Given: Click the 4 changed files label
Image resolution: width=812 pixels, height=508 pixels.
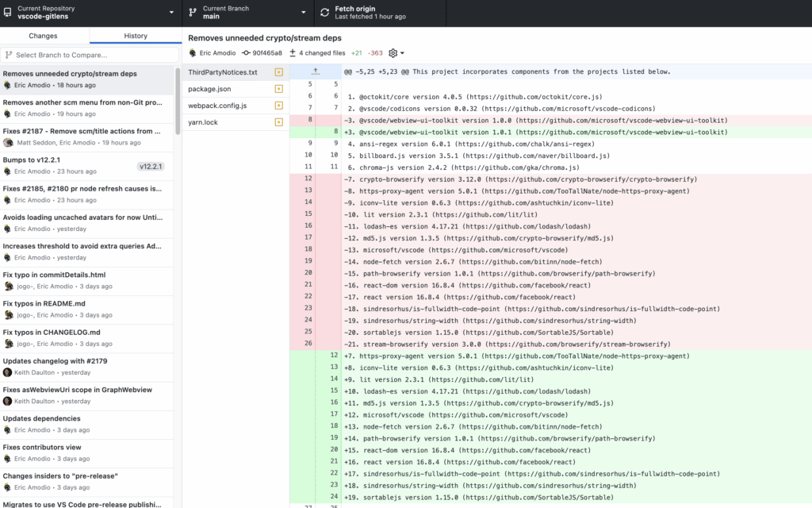Looking at the screenshot, I should coord(322,53).
